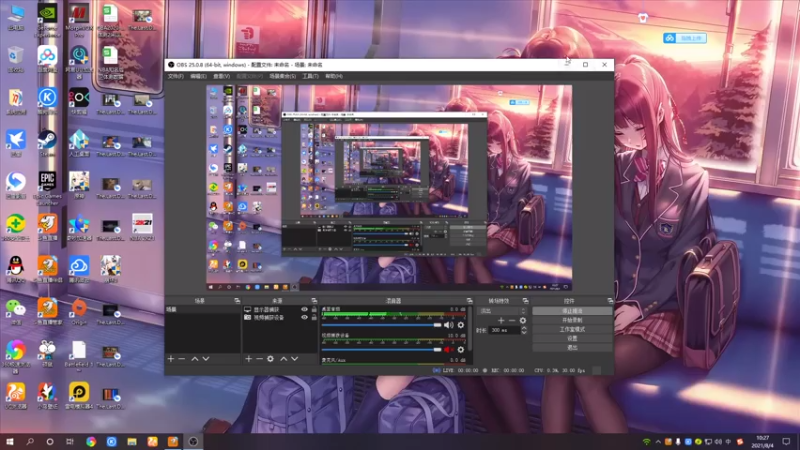Click the audio mixer vertical scrollbar
This screenshot has width=800, height=450.
point(469,329)
